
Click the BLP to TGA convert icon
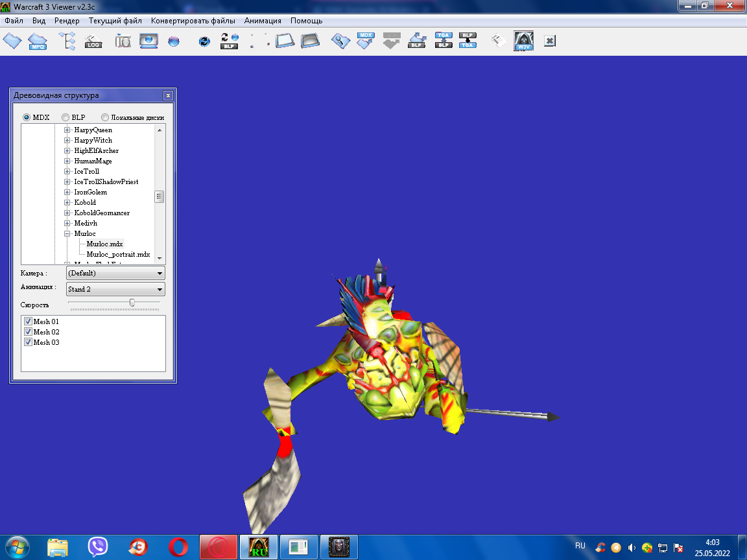pos(468,40)
